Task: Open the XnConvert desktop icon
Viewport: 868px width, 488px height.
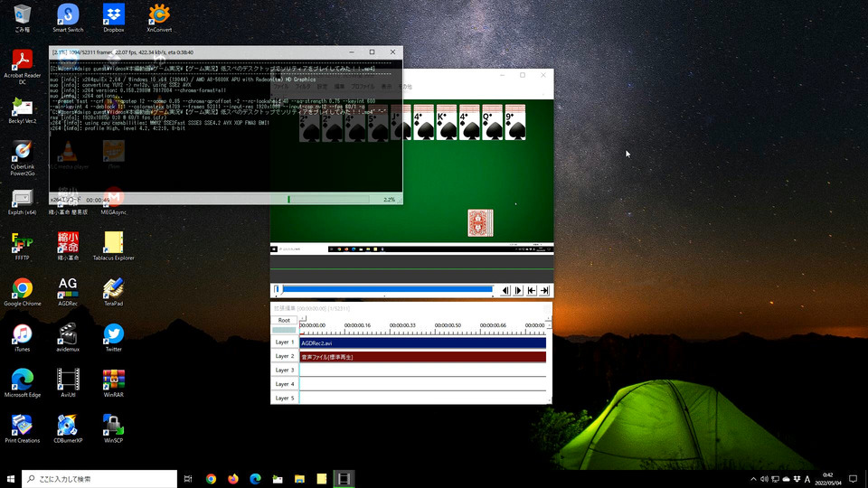Action: [x=159, y=14]
